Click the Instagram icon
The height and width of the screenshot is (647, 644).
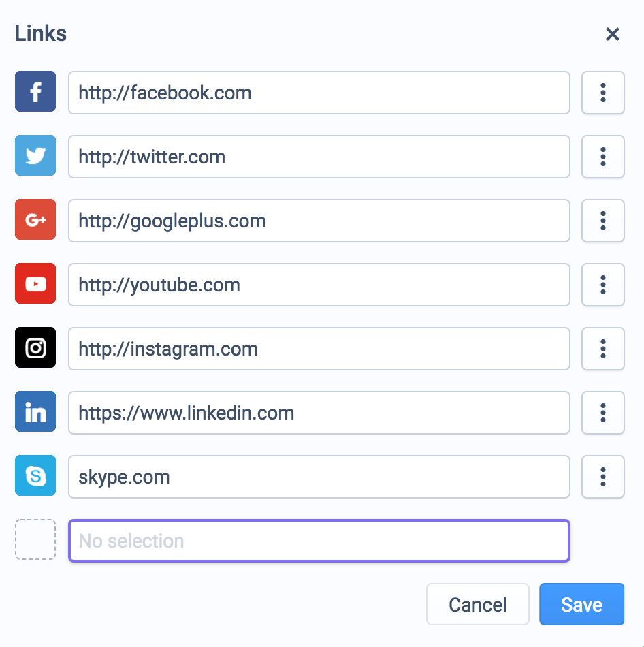35,347
